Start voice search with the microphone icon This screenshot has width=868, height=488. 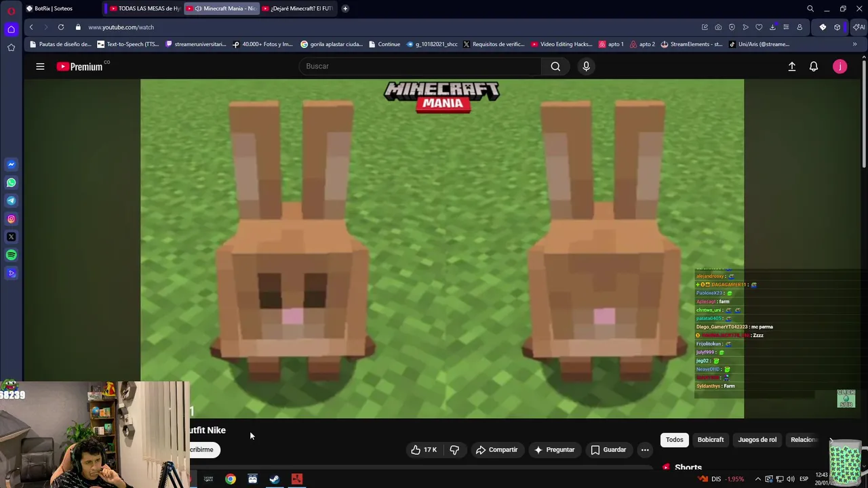[586, 66]
